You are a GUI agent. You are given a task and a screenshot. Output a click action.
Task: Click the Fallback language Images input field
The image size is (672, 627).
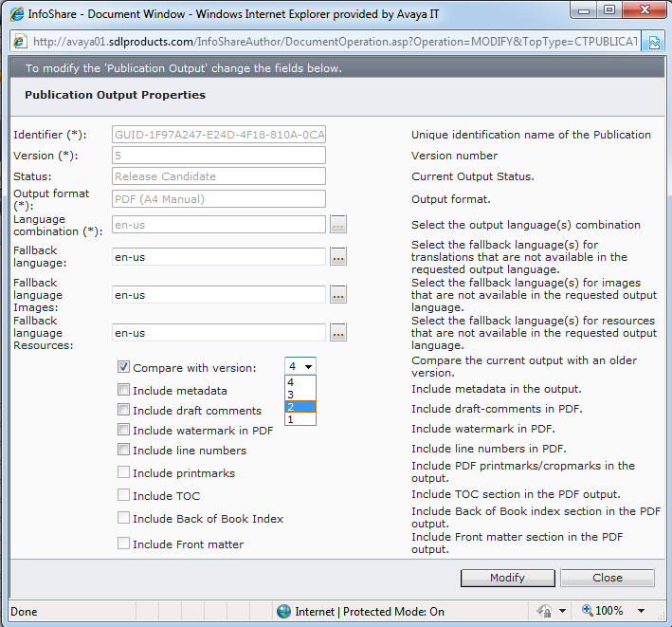[x=219, y=295]
